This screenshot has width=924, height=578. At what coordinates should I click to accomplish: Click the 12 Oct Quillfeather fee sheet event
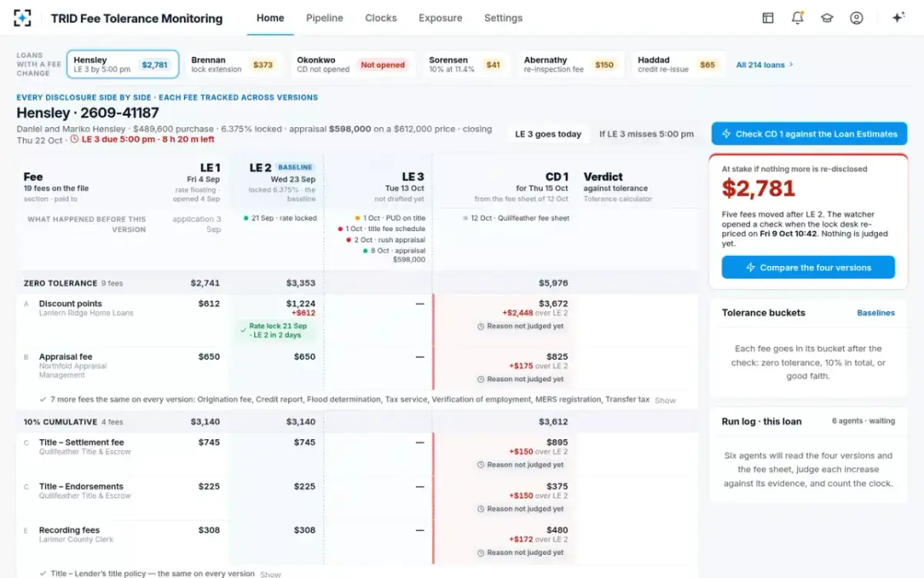pos(516,218)
